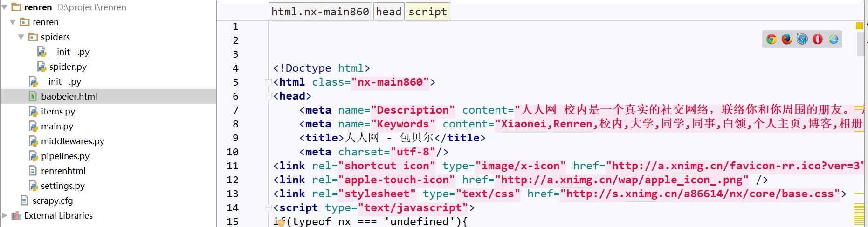
Task: Collapse the spiders folder
Action: click(21, 37)
